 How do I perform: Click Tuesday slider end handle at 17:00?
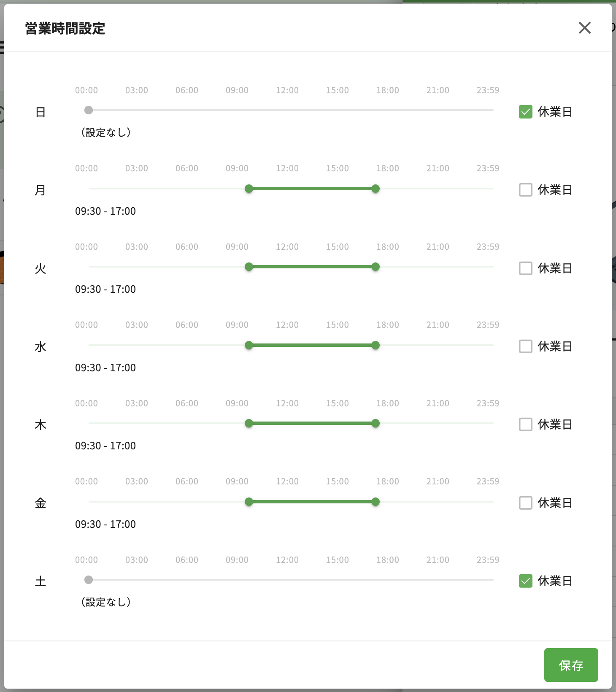point(376,267)
